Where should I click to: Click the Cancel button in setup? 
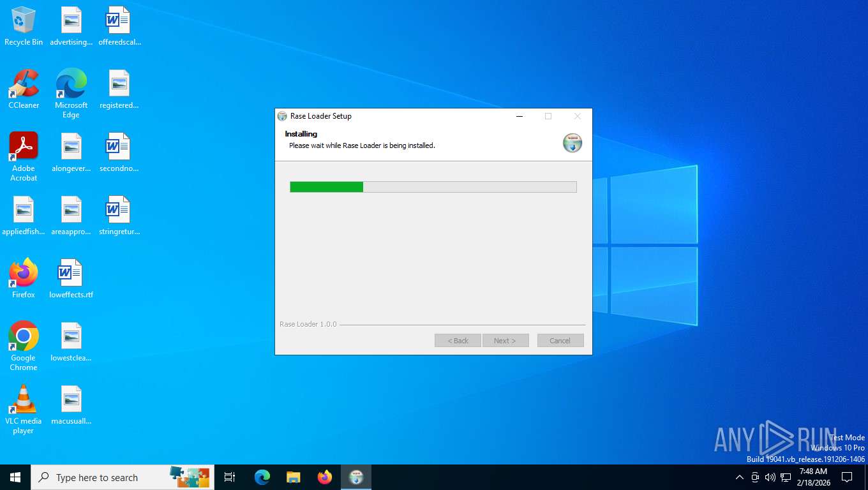pos(560,341)
